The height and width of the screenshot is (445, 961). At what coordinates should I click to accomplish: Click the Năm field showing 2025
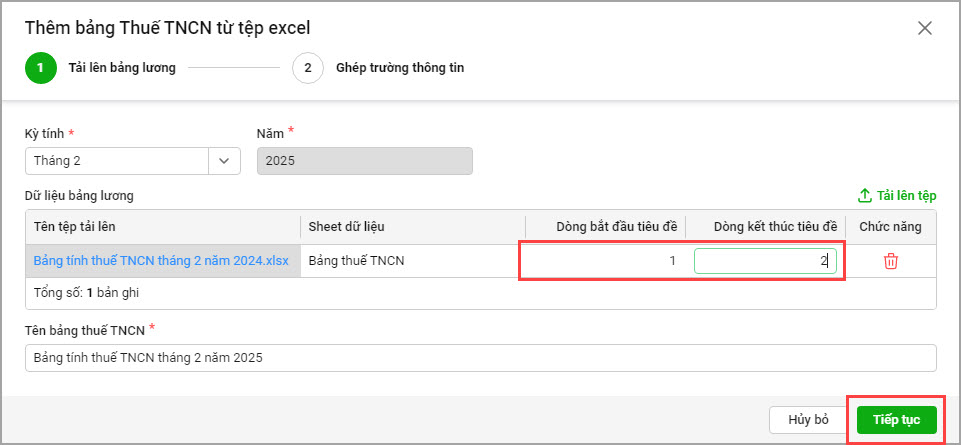364,161
